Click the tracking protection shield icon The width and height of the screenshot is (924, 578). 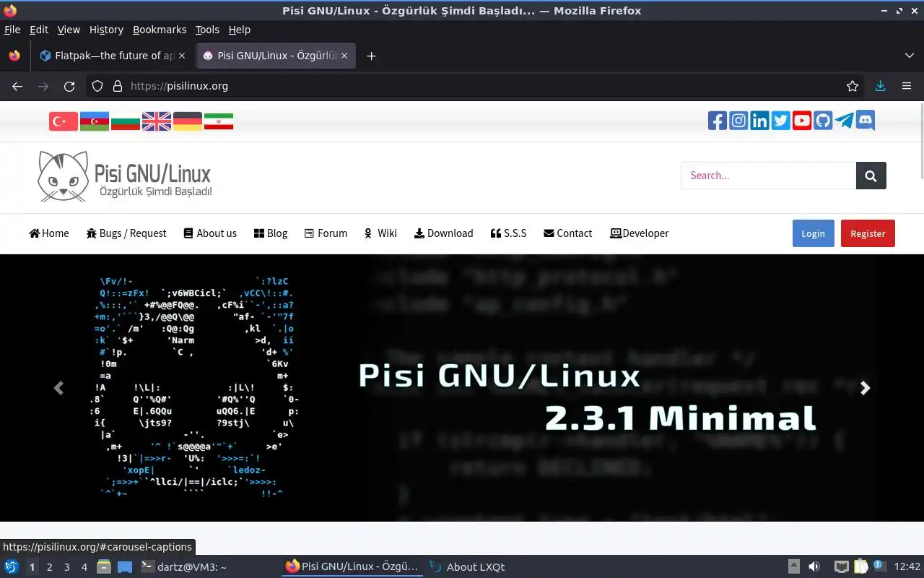pyautogui.click(x=97, y=86)
